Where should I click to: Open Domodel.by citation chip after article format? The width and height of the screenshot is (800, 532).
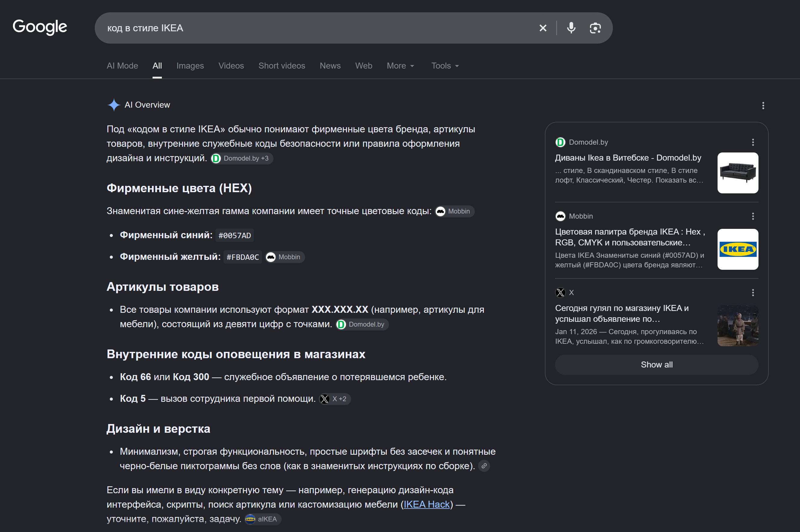pos(362,325)
